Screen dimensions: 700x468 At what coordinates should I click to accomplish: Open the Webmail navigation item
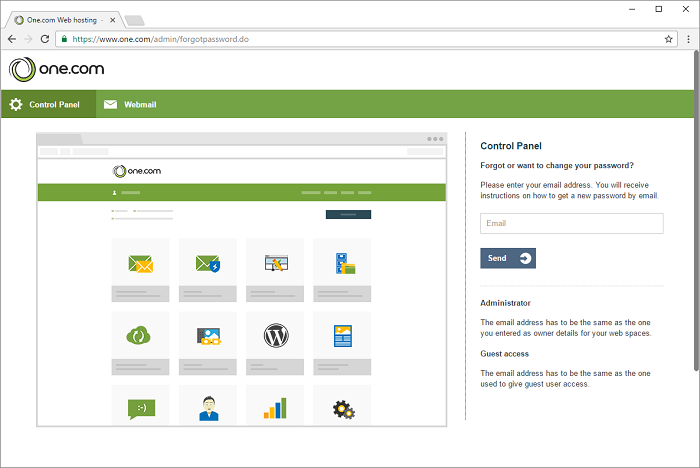click(x=130, y=104)
